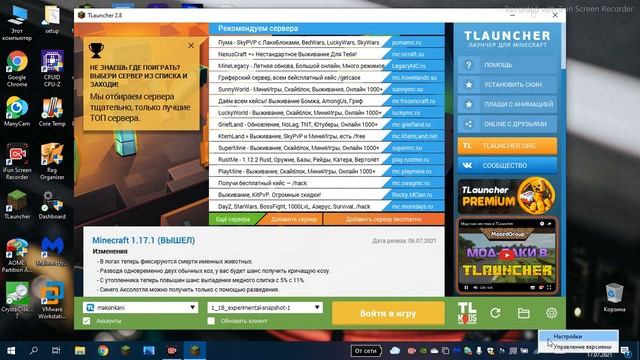The width and height of the screenshot is (640, 360).
Task: Open the TLauncher Premium banner
Action: 507,196
